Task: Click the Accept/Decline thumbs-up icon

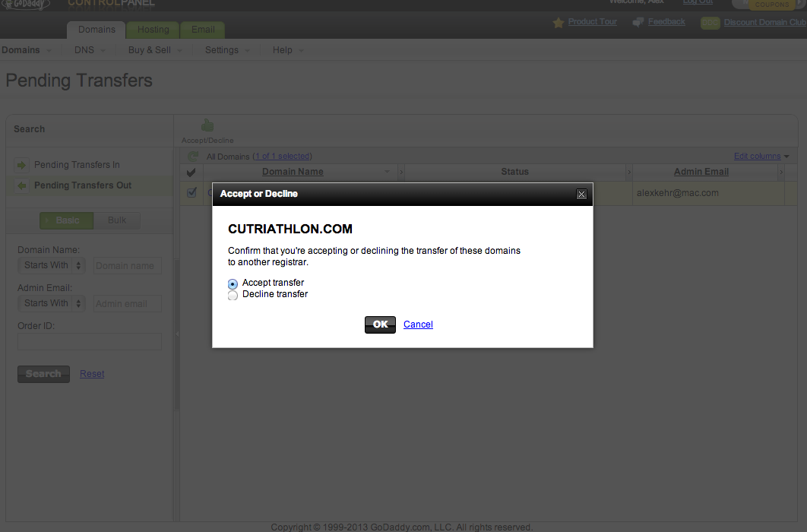Action: point(207,126)
